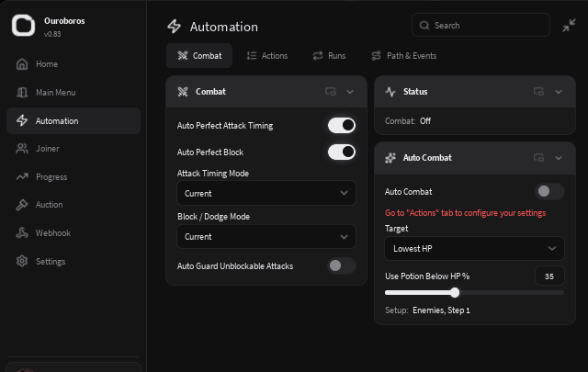Click the Combat panel pop-out icon
This screenshot has height=372, width=588.
(x=331, y=92)
